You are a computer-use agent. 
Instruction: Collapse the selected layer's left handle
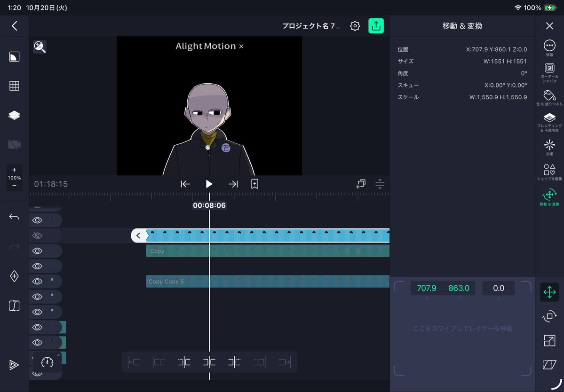click(x=139, y=235)
